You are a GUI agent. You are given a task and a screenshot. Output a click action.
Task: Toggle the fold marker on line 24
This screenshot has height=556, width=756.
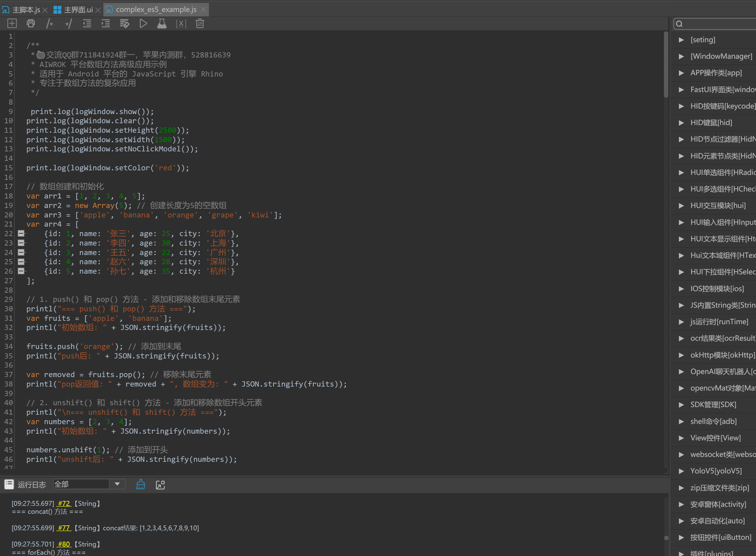(21, 252)
